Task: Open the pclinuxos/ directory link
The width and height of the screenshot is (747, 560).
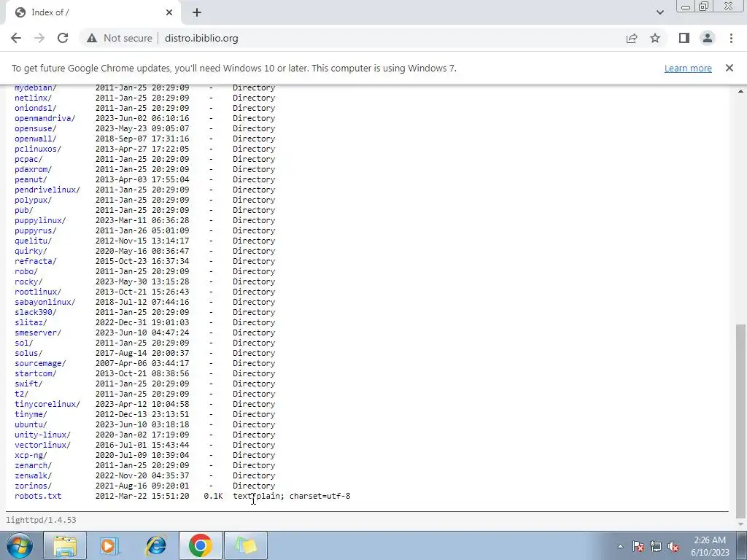Action: point(38,149)
